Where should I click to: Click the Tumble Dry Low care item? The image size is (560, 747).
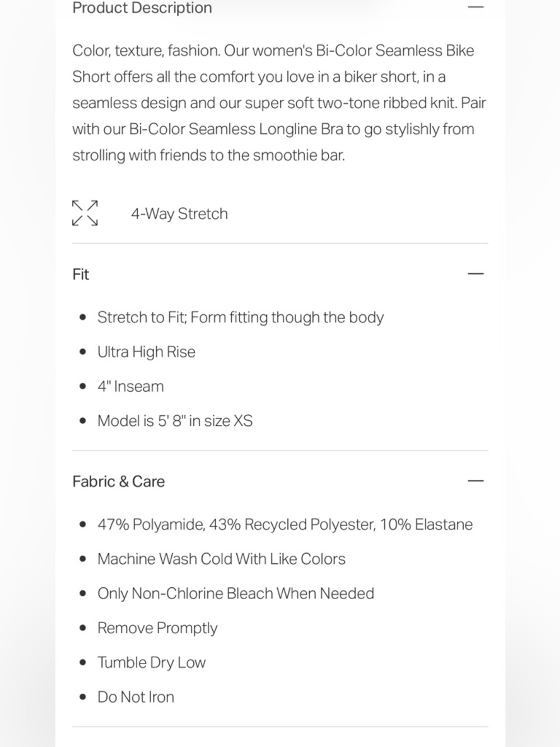[x=151, y=662]
